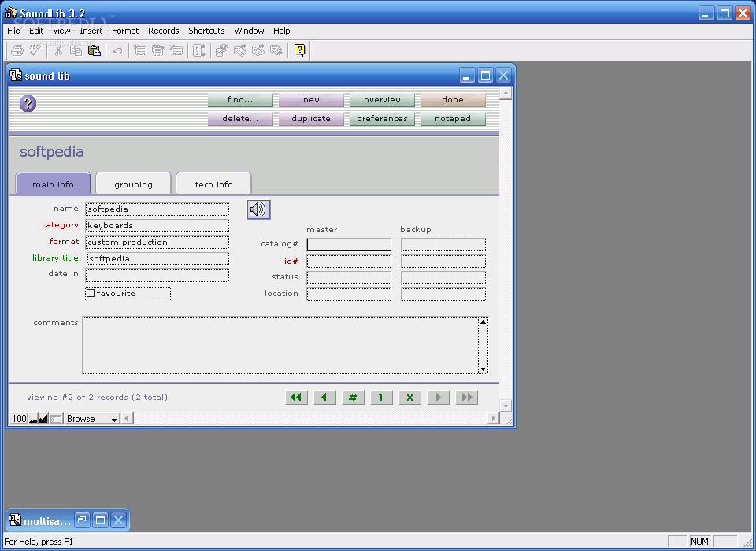Open the Format menu
756x551 pixels.
pyautogui.click(x=125, y=31)
